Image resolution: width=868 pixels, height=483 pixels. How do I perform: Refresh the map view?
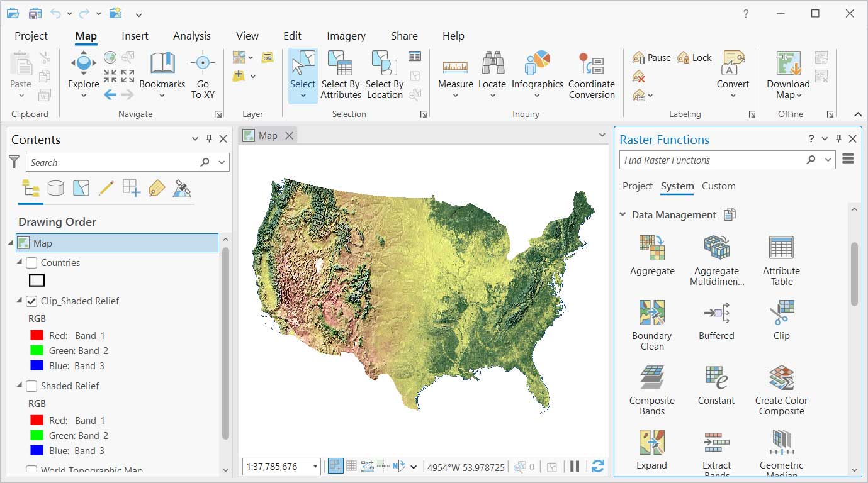coord(598,466)
